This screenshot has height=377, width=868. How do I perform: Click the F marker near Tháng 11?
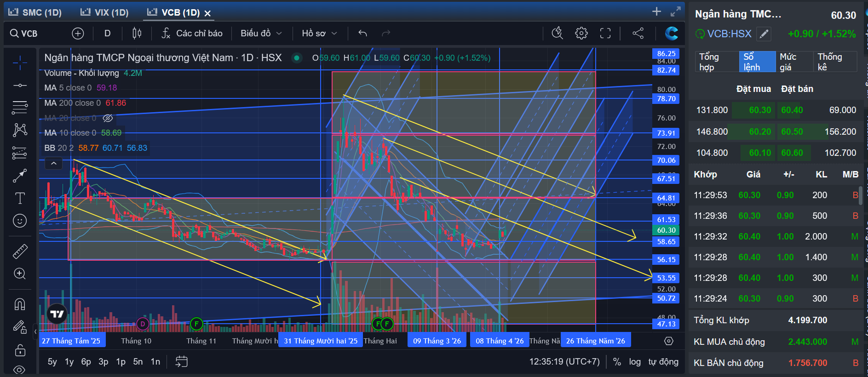196,324
